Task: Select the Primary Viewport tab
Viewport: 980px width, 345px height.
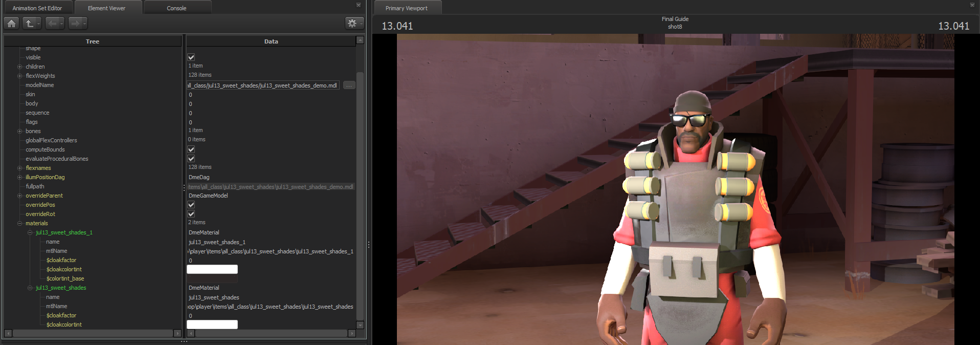Action: click(x=407, y=8)
